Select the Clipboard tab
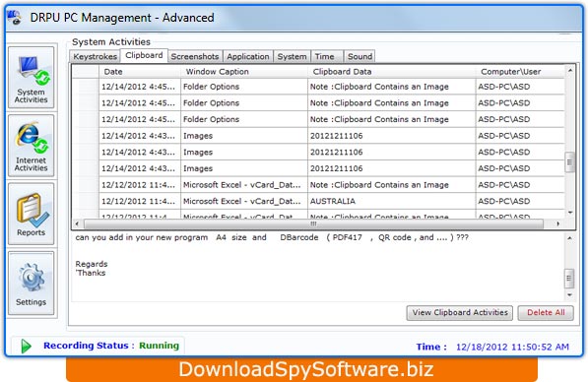588x382 pixels. coord(144,55)
